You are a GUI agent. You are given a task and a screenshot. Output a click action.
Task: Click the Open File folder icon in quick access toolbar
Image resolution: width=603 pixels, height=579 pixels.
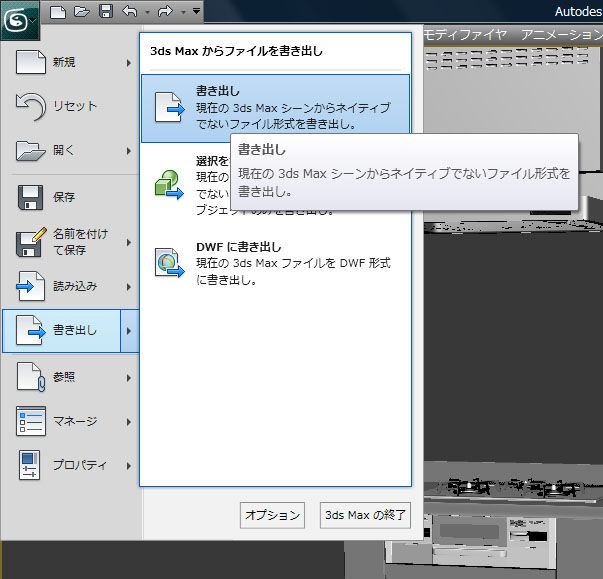(x=82, y=12)
